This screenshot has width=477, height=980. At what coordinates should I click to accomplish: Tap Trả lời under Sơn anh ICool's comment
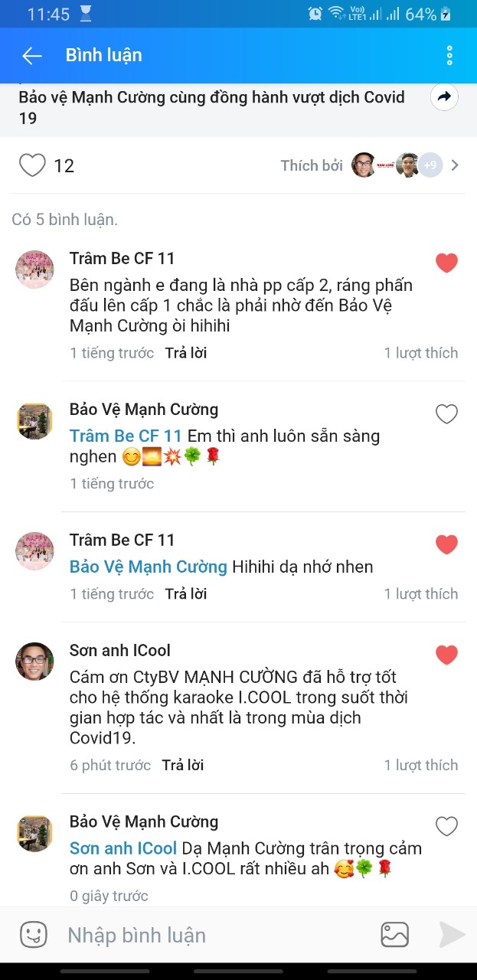tap(183, 765)
